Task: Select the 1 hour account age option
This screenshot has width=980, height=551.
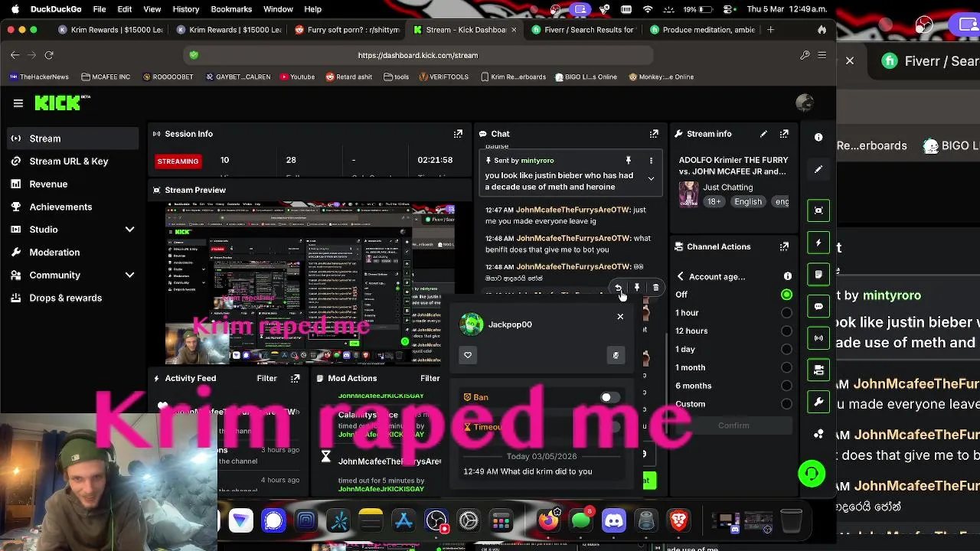Action: click(x=786, y=312)
